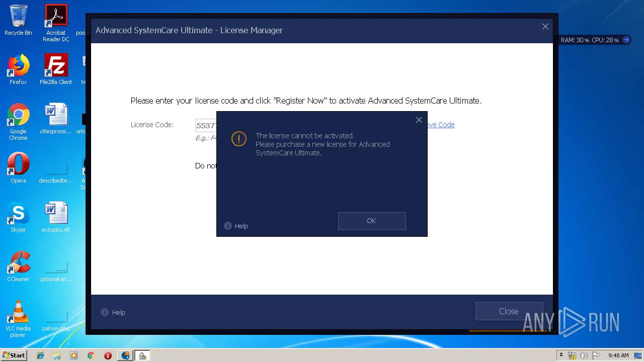Select the extopics.rtf desktop file
Screen dimensions: 644x362
click(x=56, y=217)
